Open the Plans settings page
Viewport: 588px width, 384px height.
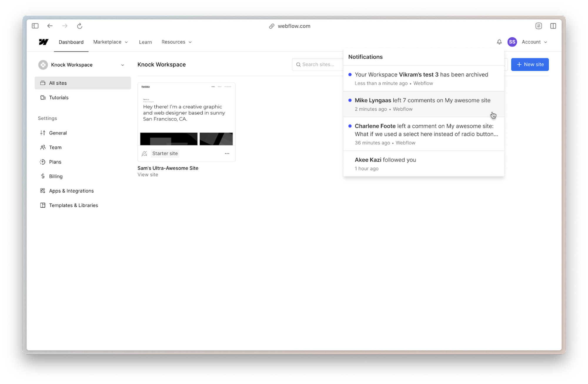coord(55,162)
